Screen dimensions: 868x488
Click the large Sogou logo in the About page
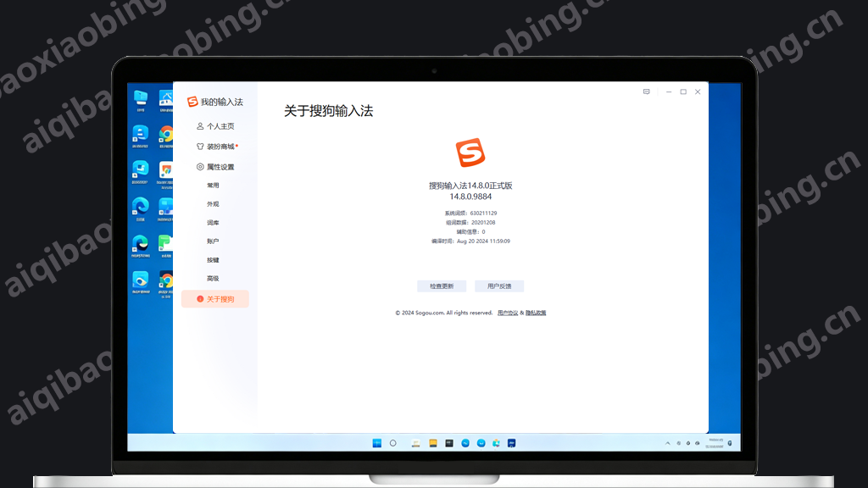click(x=470, y=152)
